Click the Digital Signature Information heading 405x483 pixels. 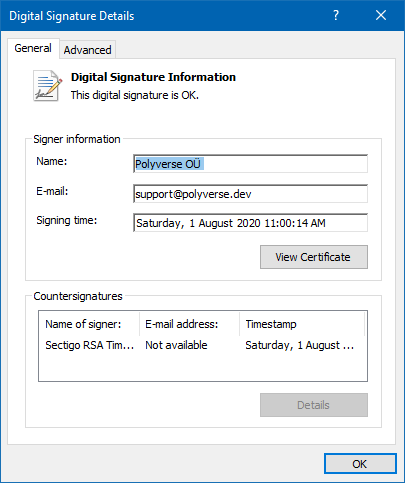(153, 77)
